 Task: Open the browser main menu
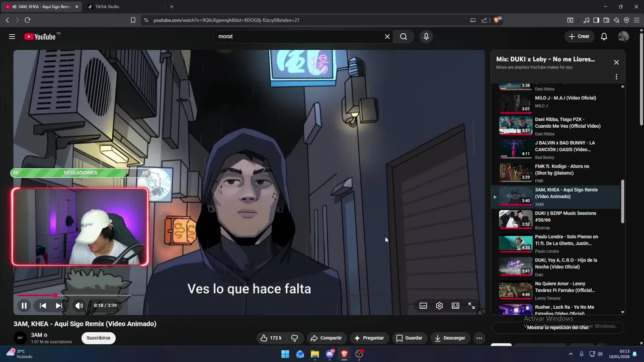tap(637, 20)
